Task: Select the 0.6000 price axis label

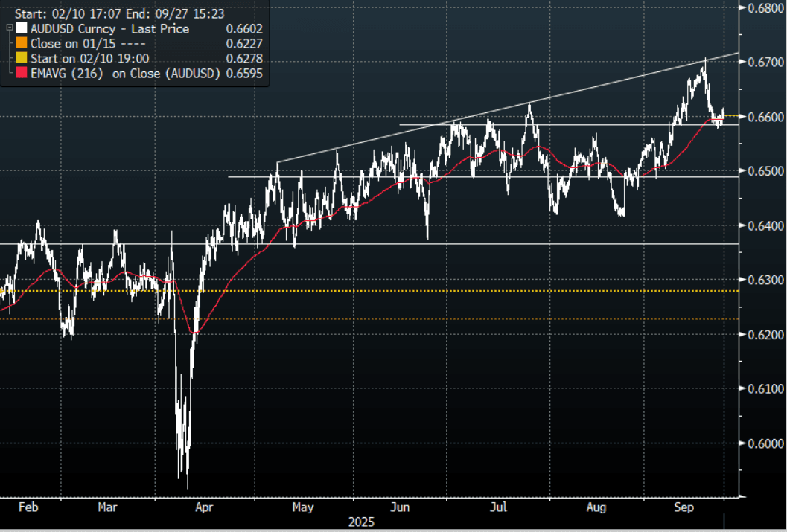Action: 763,443
